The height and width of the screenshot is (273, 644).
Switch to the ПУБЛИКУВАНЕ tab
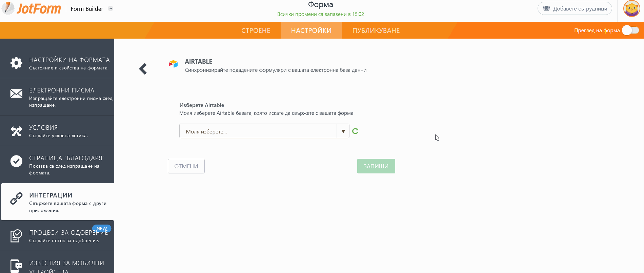(x=376, y=30)
